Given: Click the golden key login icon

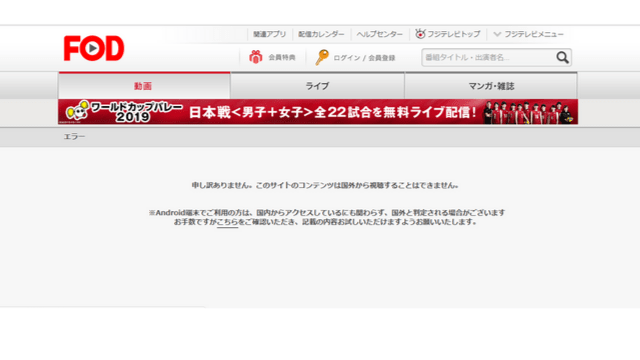Looking at the screenshot, I should click(322, 57).
